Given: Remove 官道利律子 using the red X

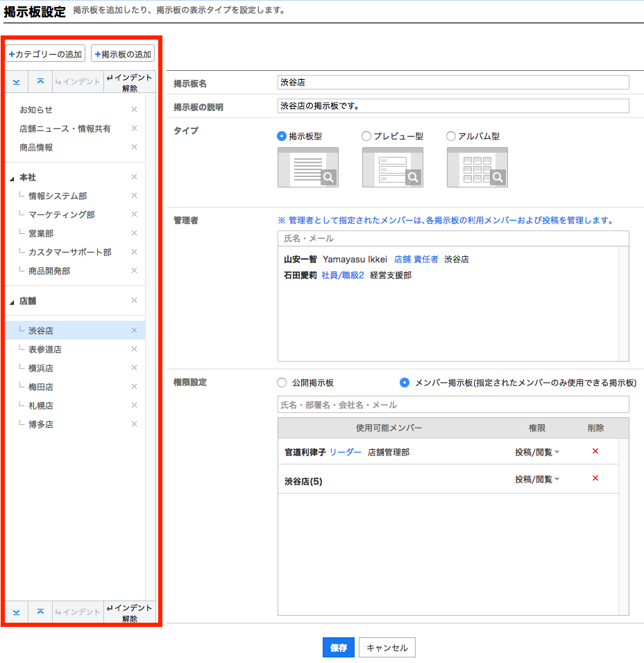Looking at the screenshot, I should click(595, 451).
